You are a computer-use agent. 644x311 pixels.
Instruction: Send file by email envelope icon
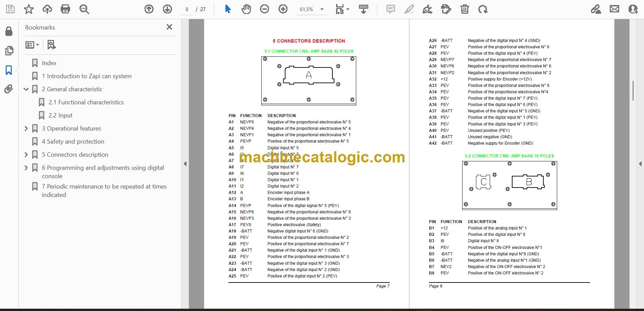(614, 9)
